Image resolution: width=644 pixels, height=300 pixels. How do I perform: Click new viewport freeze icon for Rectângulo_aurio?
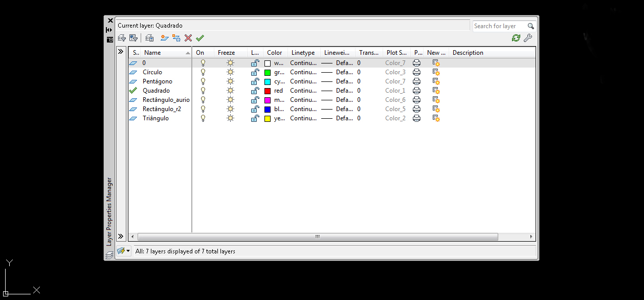coord(436,100)
